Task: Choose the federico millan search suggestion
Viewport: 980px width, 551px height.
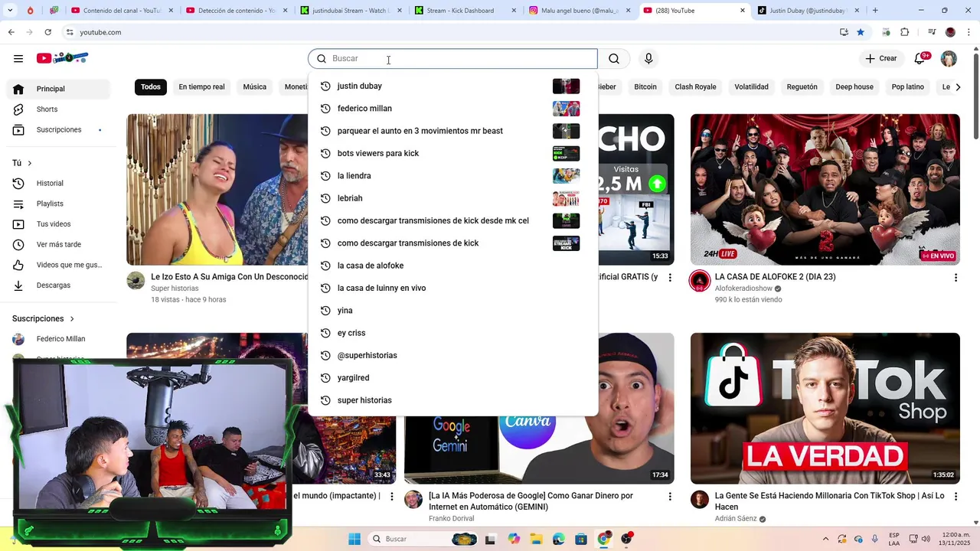Action: 452,109
